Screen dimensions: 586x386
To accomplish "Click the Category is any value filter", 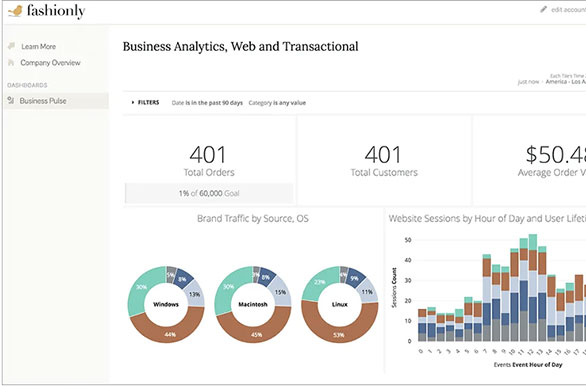I will pyautogui.click(x=277, y=103).
